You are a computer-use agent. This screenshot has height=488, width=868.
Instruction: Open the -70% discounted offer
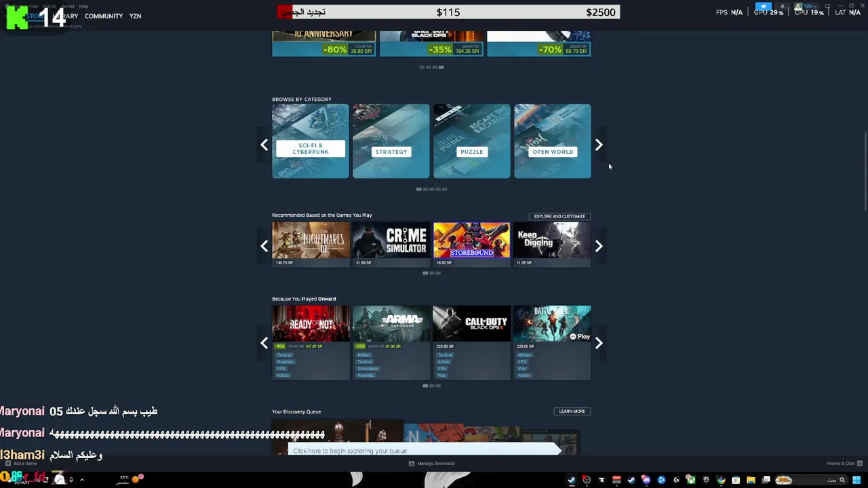coord(539,43)
